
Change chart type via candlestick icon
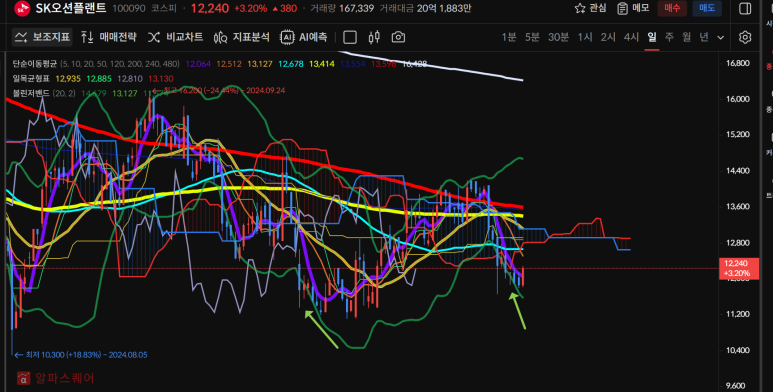374,37
